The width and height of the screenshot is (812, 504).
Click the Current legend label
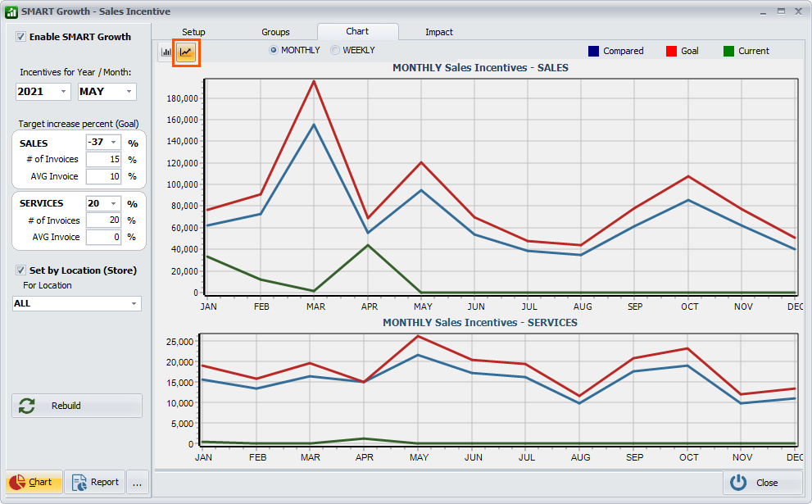tap(754, 51)
